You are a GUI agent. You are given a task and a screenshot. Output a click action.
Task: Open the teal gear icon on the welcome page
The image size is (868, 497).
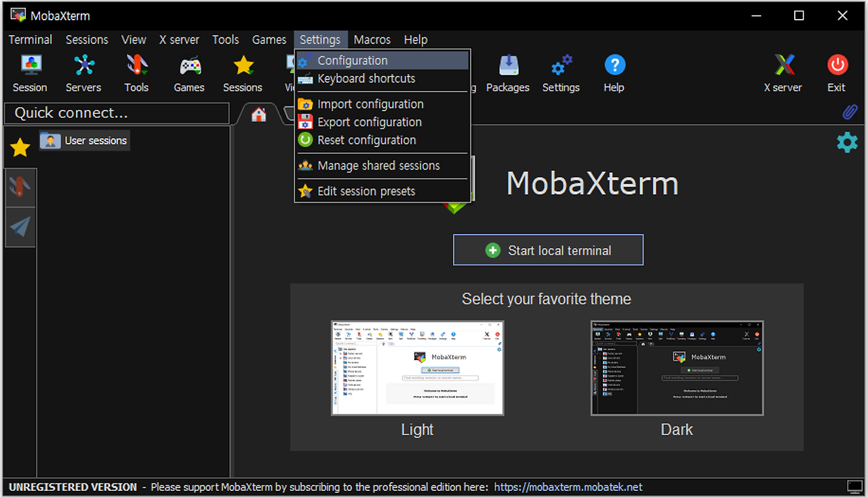tap(847, 142)
